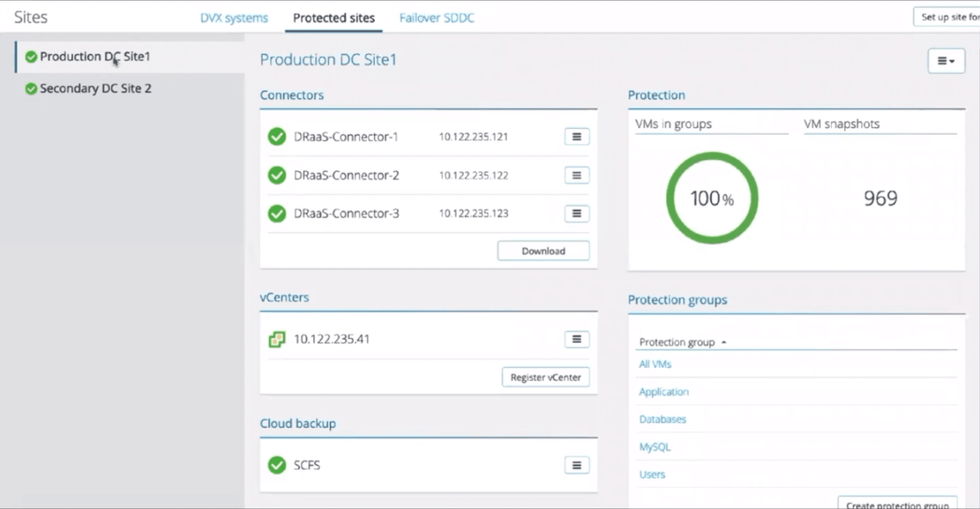Click the Register vCenter button

545,377
